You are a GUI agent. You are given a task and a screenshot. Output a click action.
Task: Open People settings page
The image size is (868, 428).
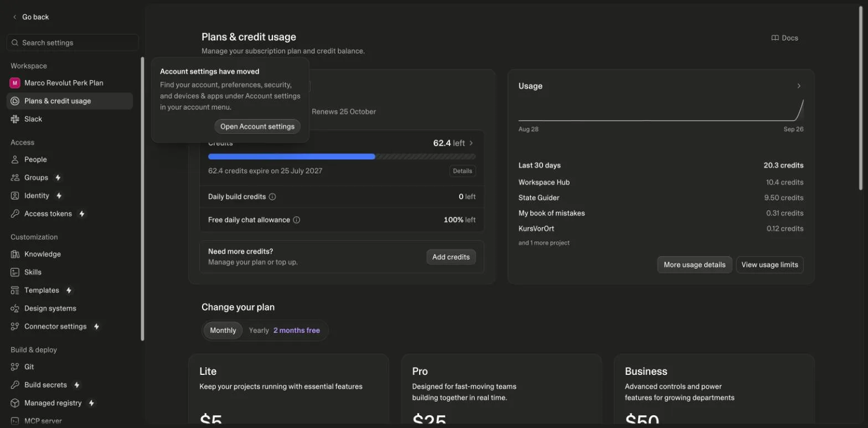pyautogui.click(x=70, y=159)
